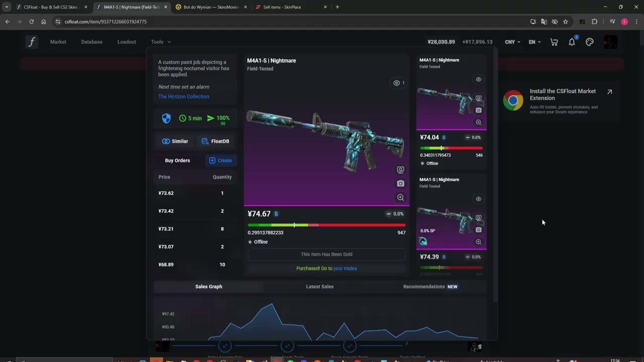Click the Chrome extension logo

point(513,101)
